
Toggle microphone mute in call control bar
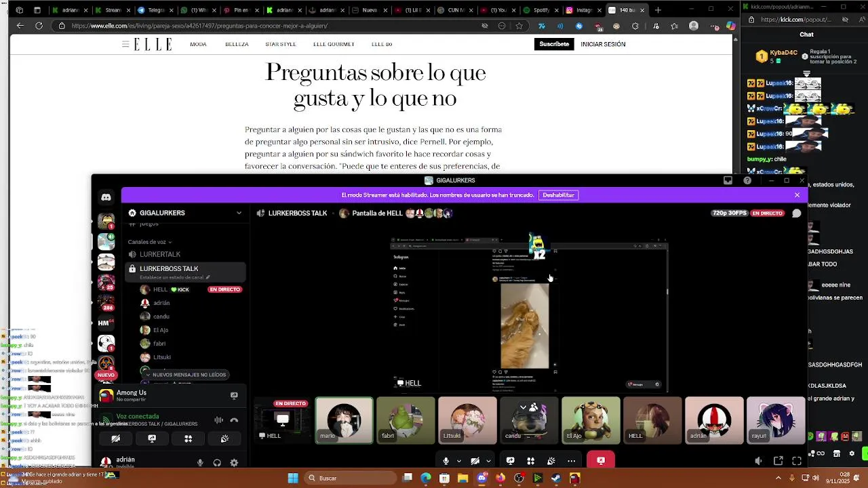click(x=446, y=461)
